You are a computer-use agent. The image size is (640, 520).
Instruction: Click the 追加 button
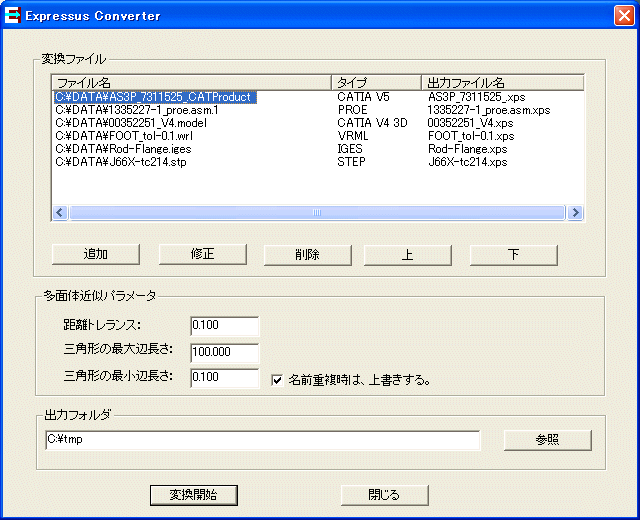pyautogui.click(x=95, y=254)
